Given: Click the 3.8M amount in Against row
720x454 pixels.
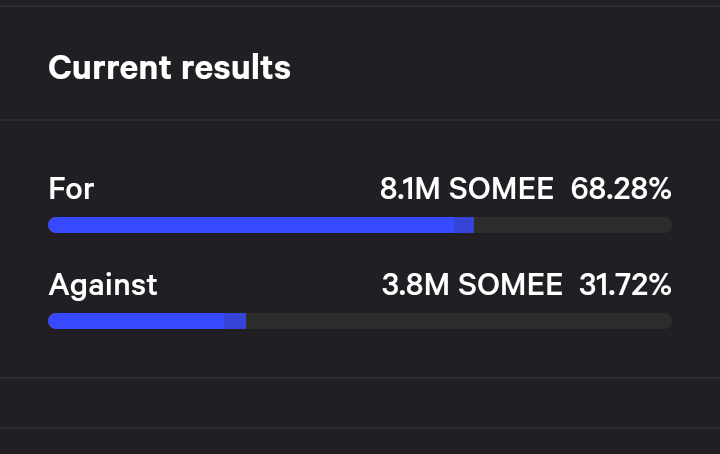Looking at the screenshot, I should (415, 285).
